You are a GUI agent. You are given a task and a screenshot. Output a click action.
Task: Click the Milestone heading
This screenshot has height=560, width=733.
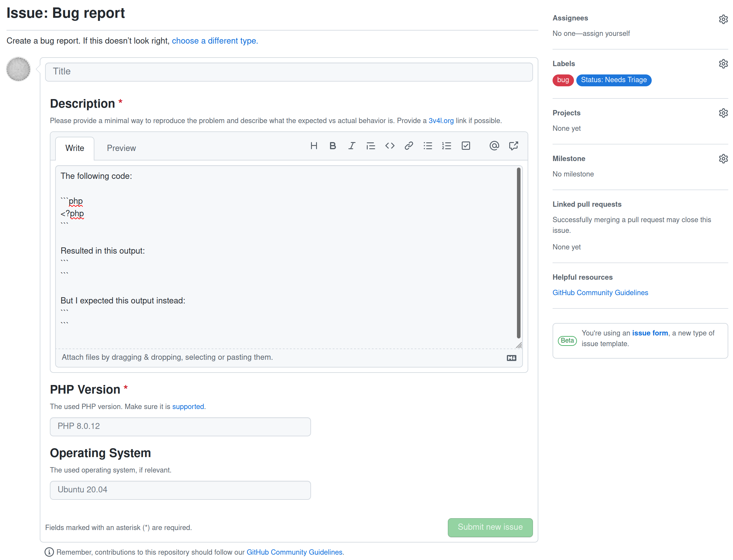(569, 159)
